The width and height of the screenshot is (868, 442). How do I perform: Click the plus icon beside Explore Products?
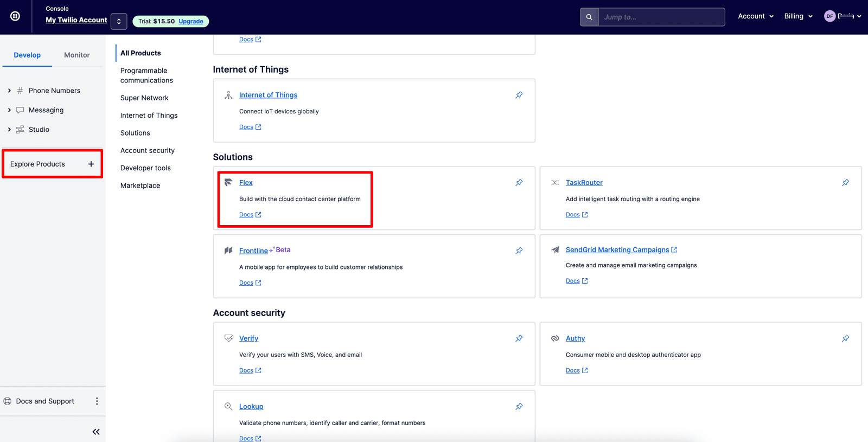pyautogui.click(x=91, y=164)
